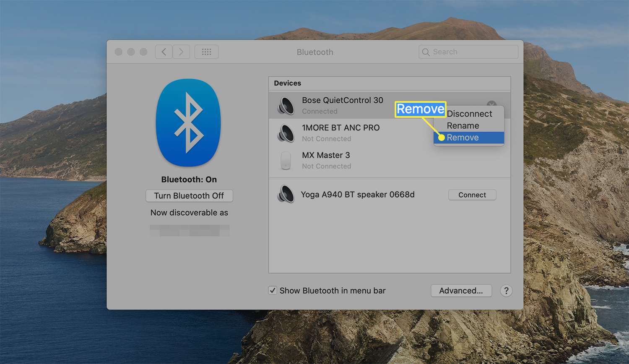This screenshot has width=629, height=364.
Task: Connect the Yoga A940 BT speaker
Action: (472, 195)
